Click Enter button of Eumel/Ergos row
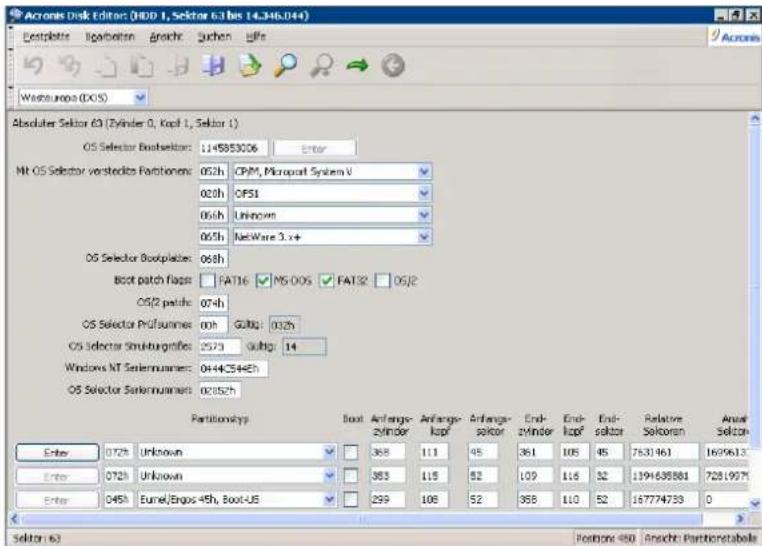Screen dimensions: 762x546 57,499
